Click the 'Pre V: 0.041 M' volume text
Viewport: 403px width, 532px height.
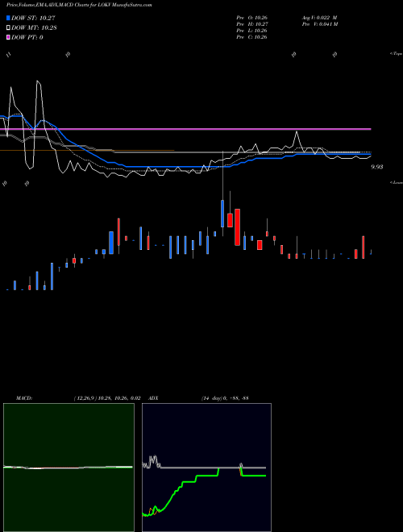coord(320,24)
